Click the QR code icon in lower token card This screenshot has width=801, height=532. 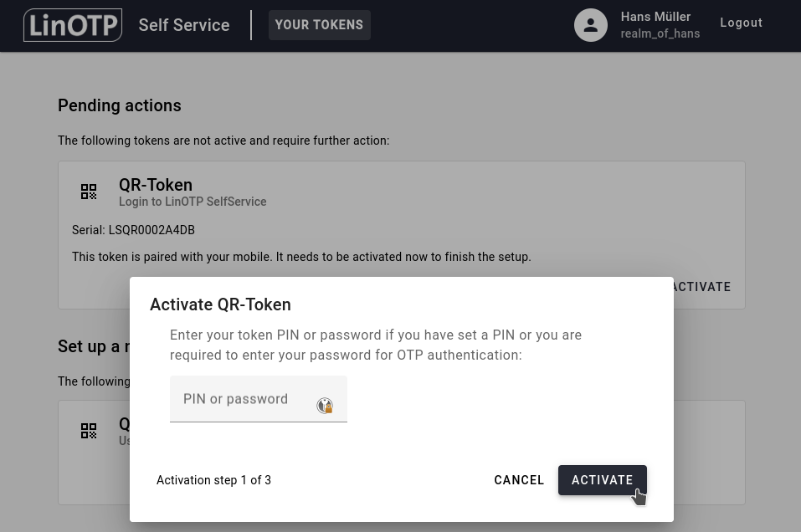click(89, 431)
